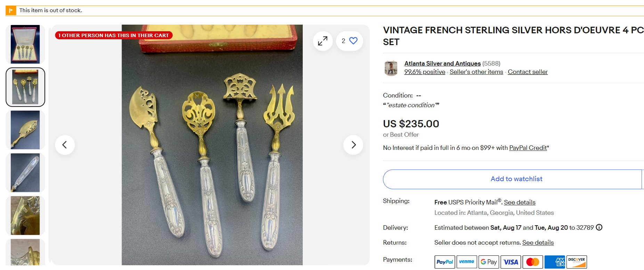Click the PayPal payment icon
644x270 pixels.
(x=445, y=262)
